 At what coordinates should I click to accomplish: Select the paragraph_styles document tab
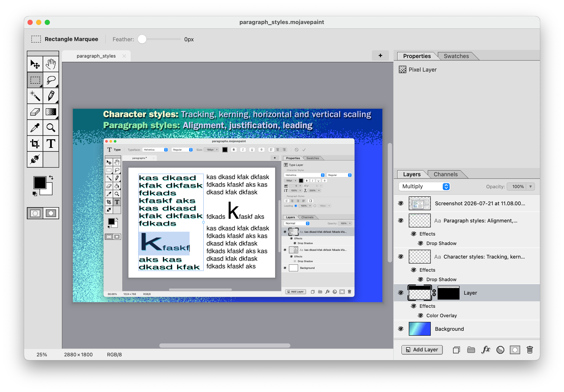pos(96,56)
